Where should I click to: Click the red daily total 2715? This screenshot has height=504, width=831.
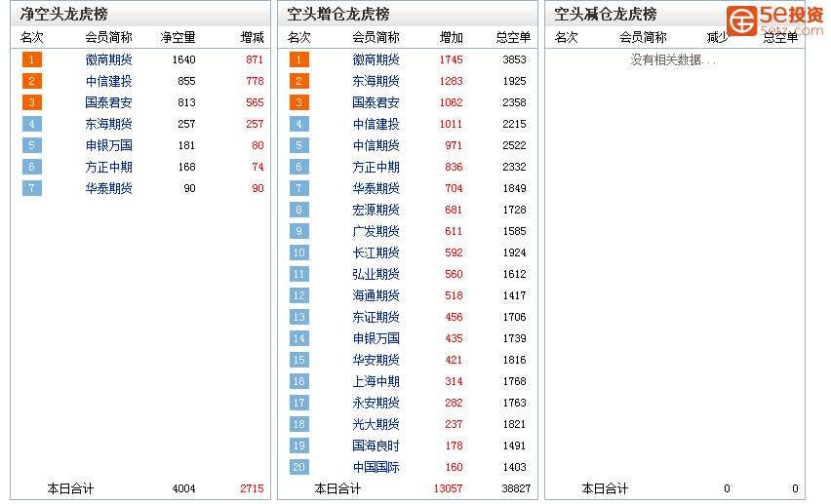[x=252, y=488]
